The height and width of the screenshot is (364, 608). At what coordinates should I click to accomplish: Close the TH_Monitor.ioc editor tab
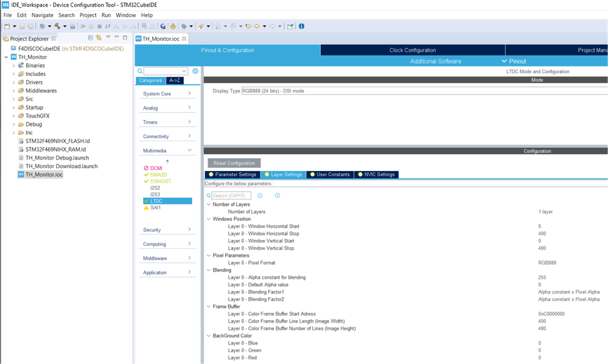(x=184, y=38)
